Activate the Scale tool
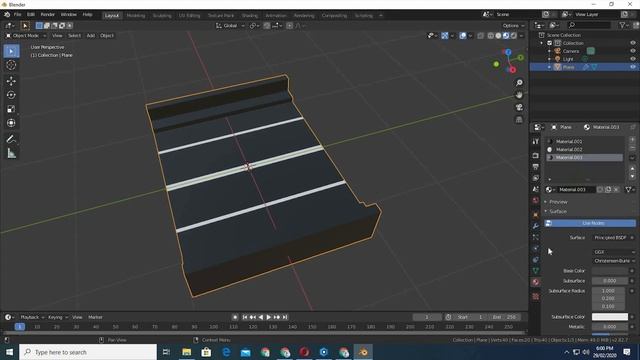Viewport: 640px width, 360px height. (x=11, y=109)
